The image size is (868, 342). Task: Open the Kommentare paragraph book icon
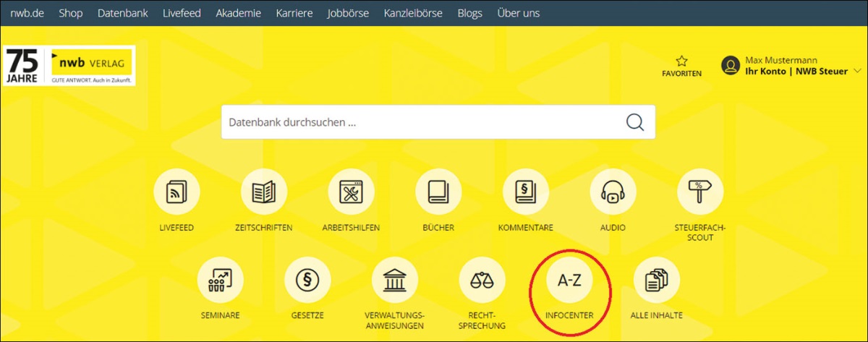click(x=526, y=192)
